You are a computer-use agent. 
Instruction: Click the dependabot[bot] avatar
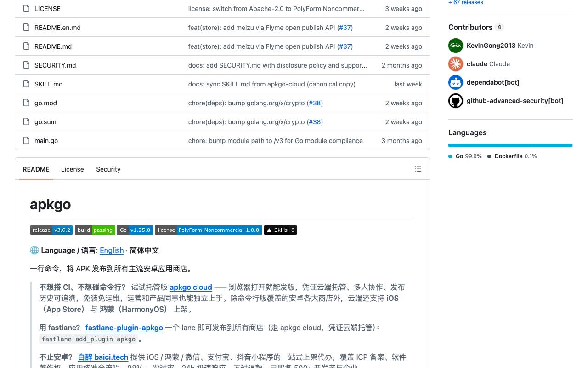456,82
